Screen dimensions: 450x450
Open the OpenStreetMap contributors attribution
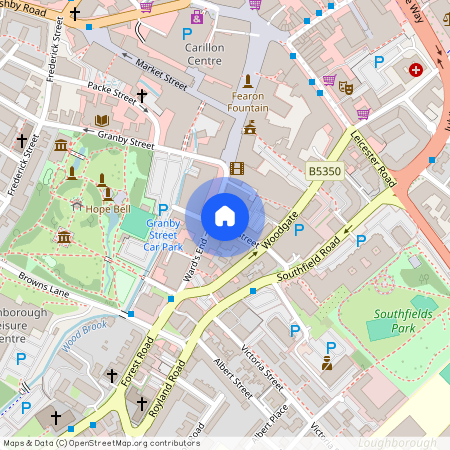coord(102,443)
